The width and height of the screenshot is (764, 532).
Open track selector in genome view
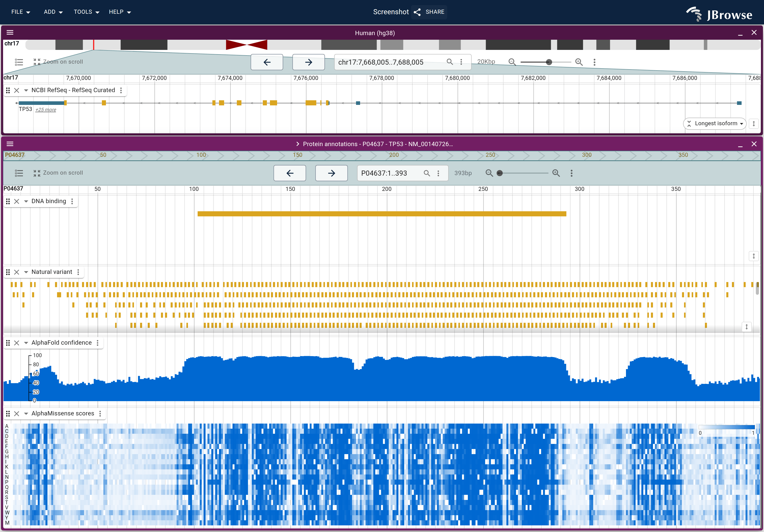click(x=19, y=62)
